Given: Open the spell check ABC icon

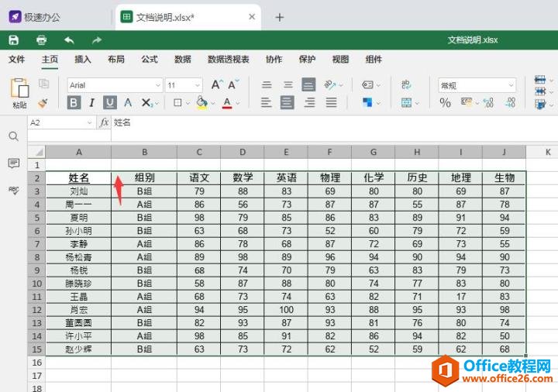Looking at the screenshot, I should tap(13, 191).
